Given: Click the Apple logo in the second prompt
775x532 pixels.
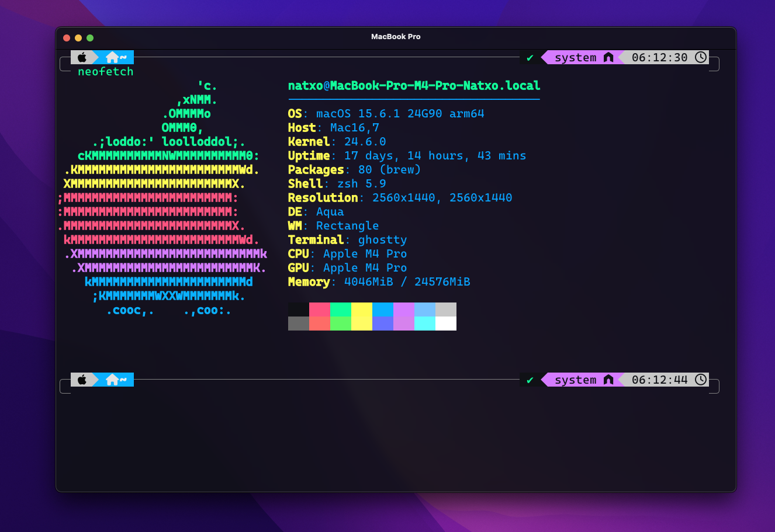Looking at the screenshot, I should 82,380.
